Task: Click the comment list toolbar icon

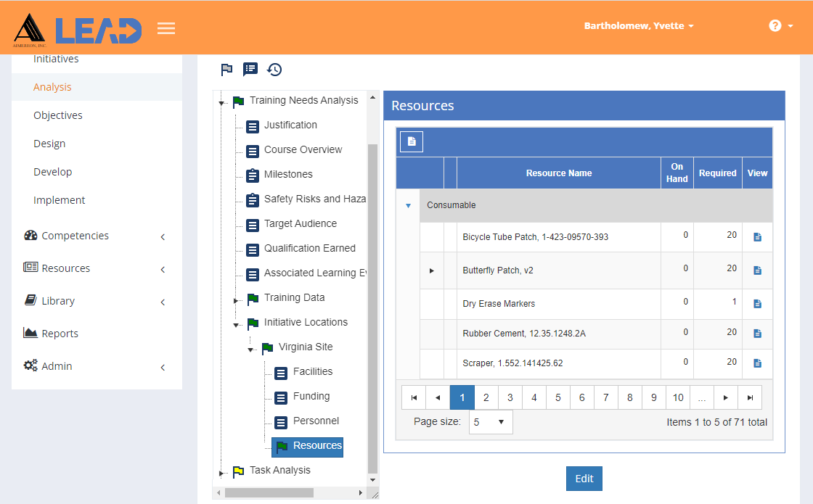Action: coord(250,69)
